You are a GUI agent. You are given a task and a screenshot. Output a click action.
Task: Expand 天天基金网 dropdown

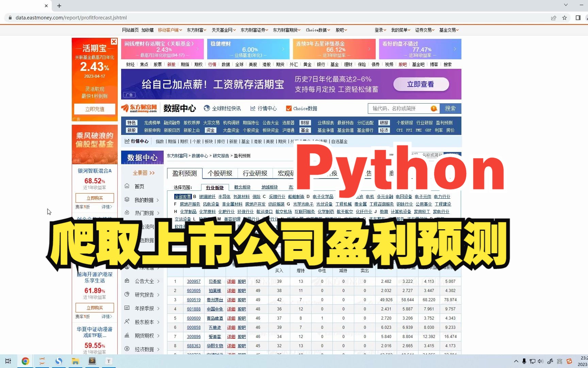pyautogui.click(x=224, y=30)
